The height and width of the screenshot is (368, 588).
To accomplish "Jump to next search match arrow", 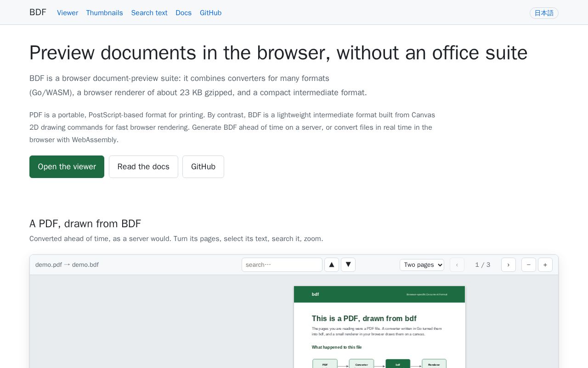I will 348,264.
